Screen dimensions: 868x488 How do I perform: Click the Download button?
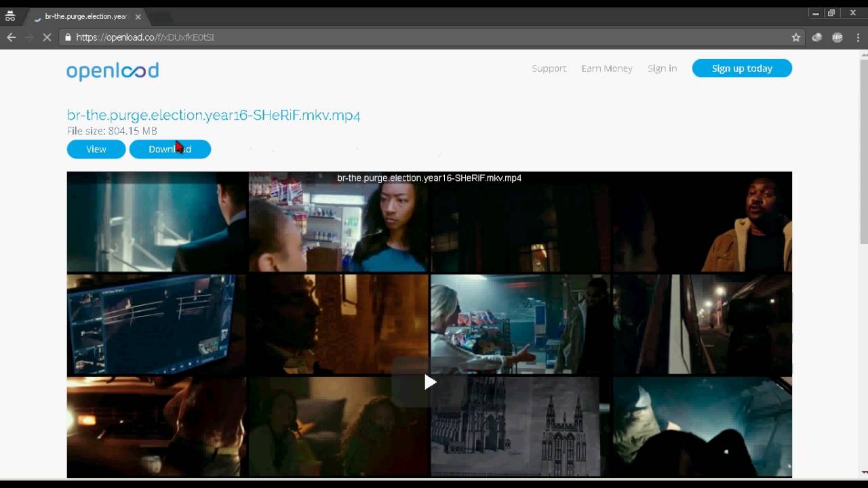[x=170, y=149]
